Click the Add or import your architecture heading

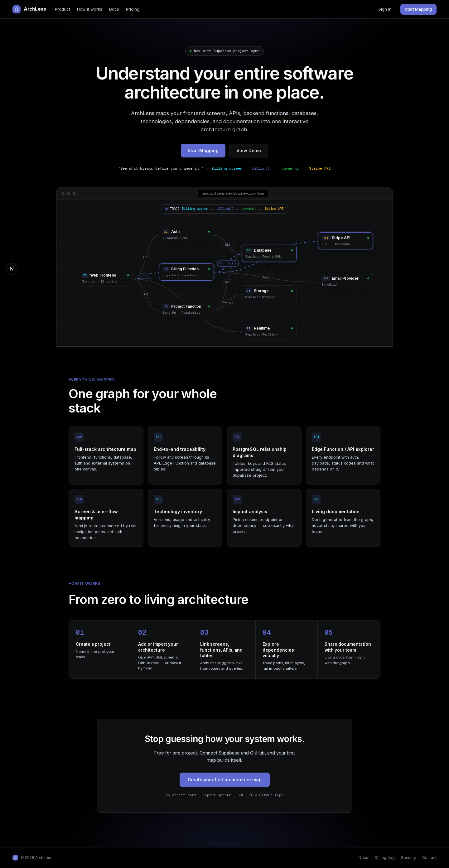158,647
